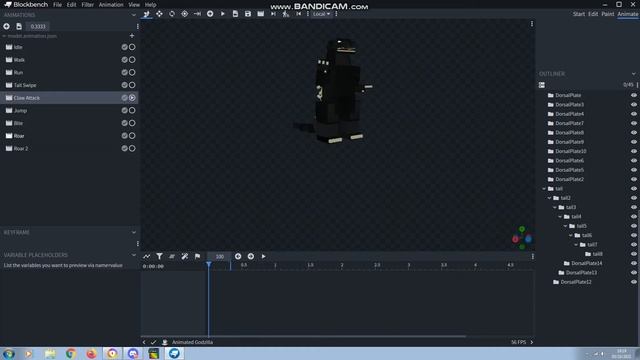Image resolution: width=640 pixels, height=360 pixels.
Task: Collapse the Keyframe panel
Action: (x=133, y=232)
